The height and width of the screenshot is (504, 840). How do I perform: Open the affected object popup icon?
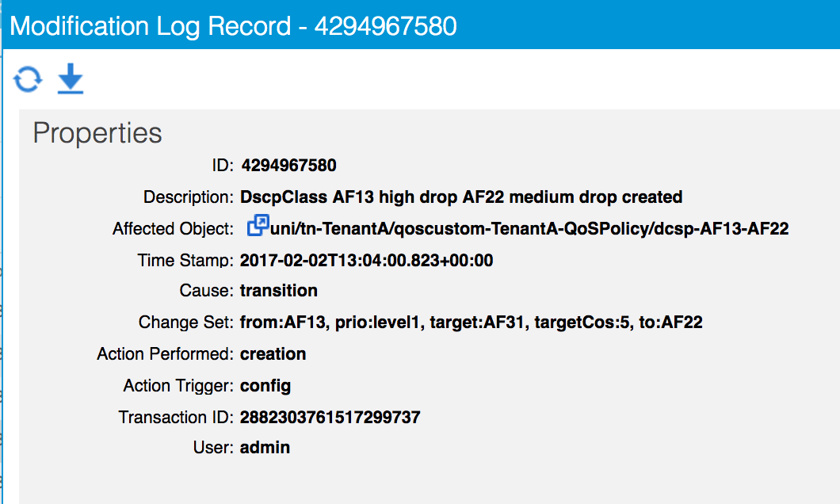tap(258, 226)
